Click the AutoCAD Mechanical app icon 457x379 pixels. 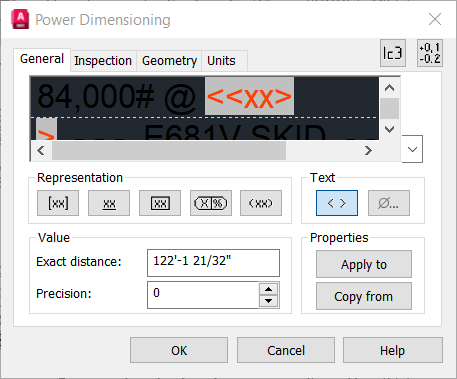coord(20,19)
